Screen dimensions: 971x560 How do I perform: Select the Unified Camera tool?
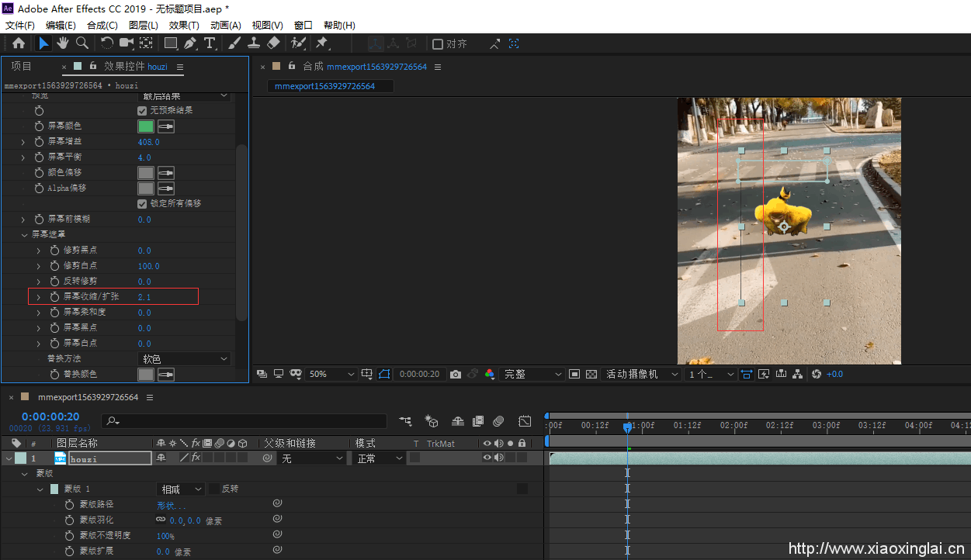[127, 43]
